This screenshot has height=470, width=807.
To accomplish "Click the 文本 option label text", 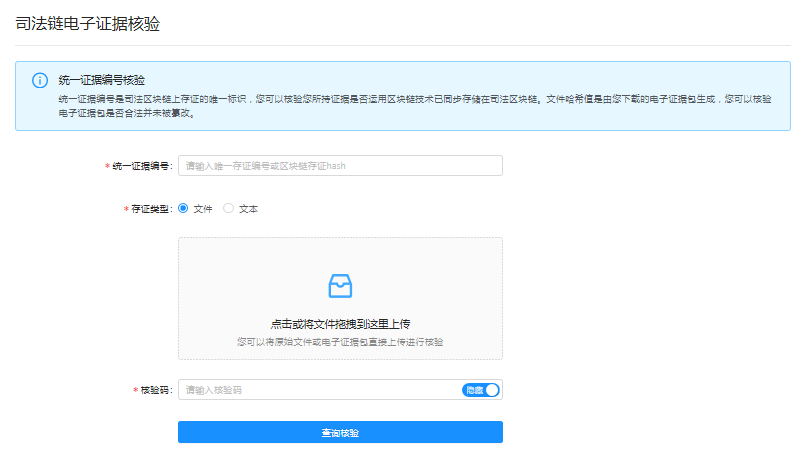I will (248, 208).
